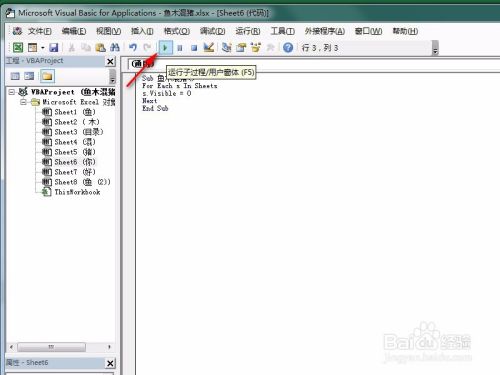Click the Redo arrow icon
Viewport: 500px width, 375px height.
tap(147, 48)
